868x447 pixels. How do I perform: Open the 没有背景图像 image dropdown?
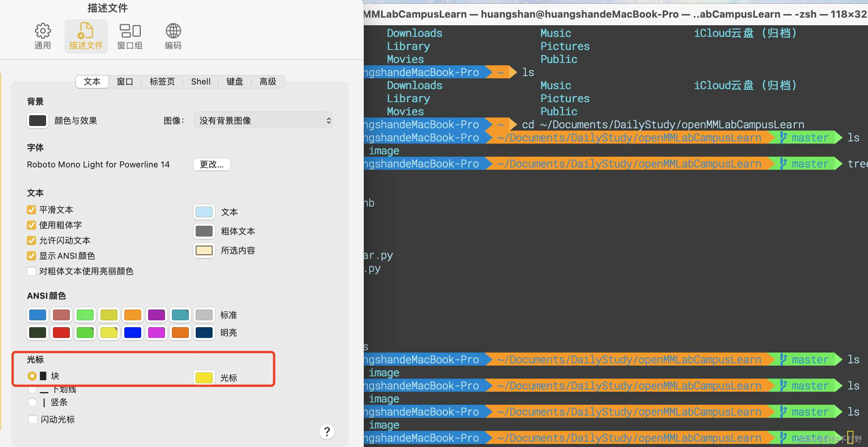pyautogui.click(x=263, y=121)
